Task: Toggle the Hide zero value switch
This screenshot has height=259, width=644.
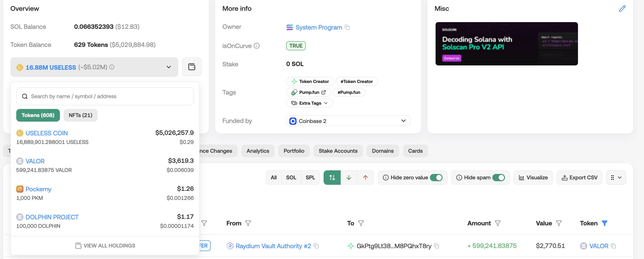Action: tap(436, 177)
